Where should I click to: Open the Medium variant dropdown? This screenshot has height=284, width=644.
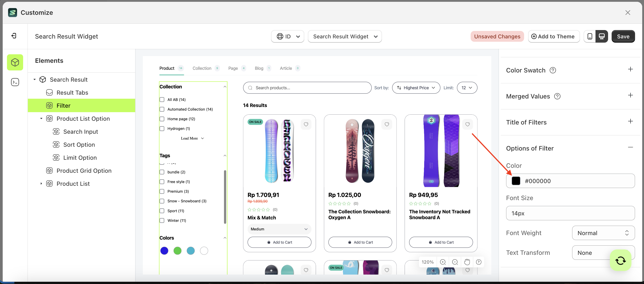point(279,229)
